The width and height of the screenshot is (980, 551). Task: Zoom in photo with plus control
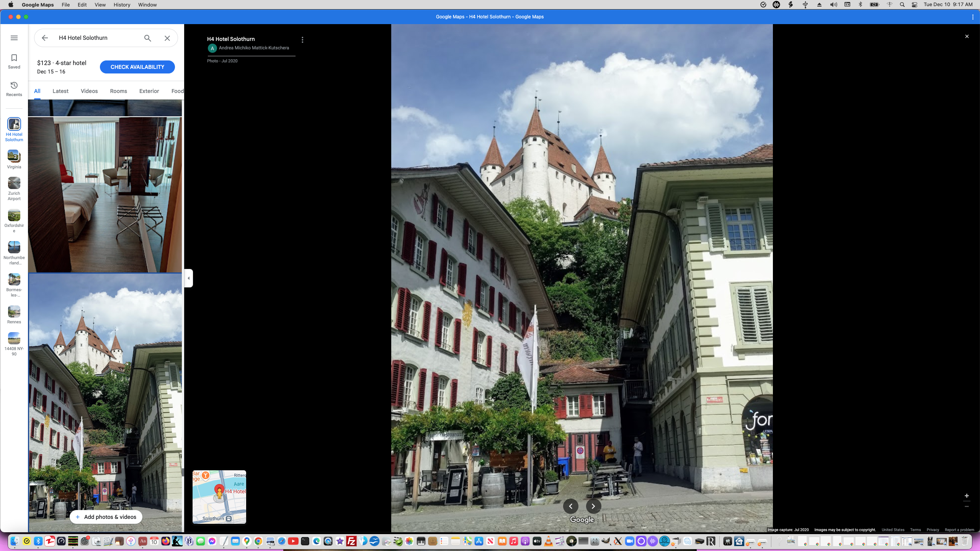tap(967, 496)
